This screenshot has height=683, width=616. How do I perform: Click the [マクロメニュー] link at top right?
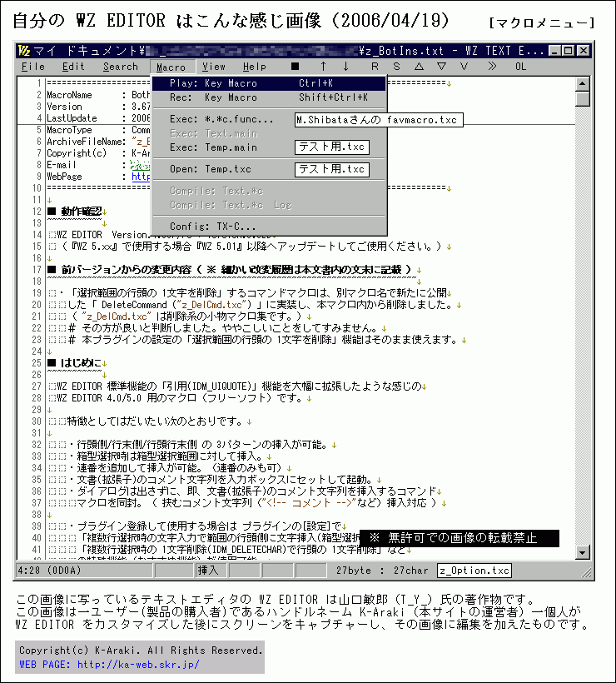[x=542, y=22]
